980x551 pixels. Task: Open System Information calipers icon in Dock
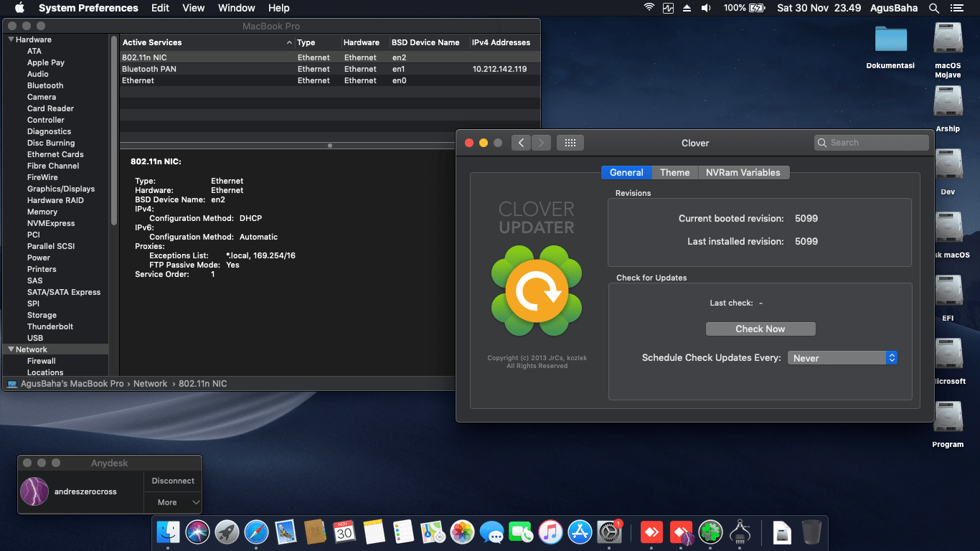(x=740, y=532)
